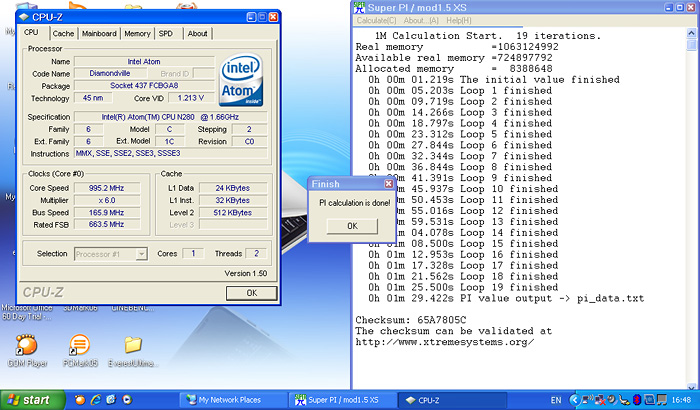Switch to the Memory tab in CPU-Z
This screenshot has width=700, height=410.
click(x=137, y=33)
